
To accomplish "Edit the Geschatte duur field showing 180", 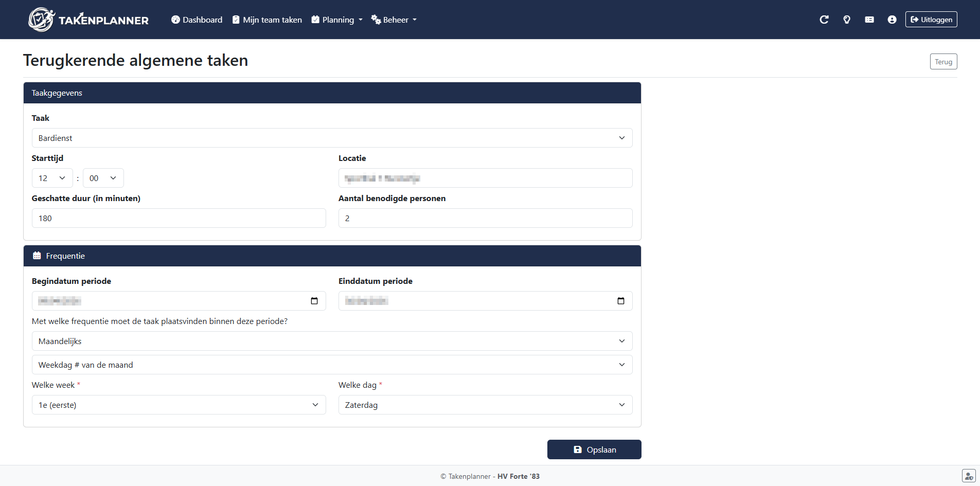I will [x=179, y=218].
